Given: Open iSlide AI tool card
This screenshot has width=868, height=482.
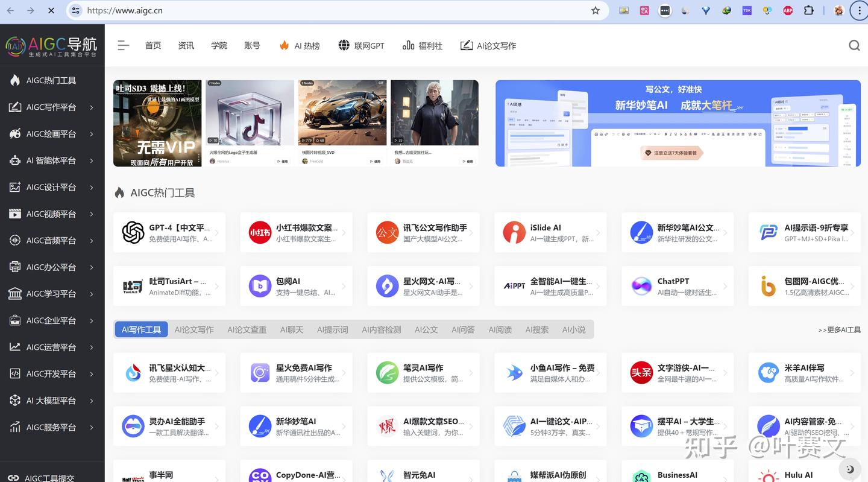Looking at the screenshot, I should point(550,232).
